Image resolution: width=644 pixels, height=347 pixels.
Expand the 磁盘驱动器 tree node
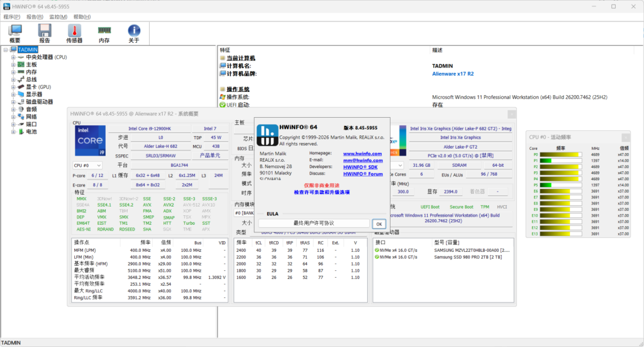[13, 102]
